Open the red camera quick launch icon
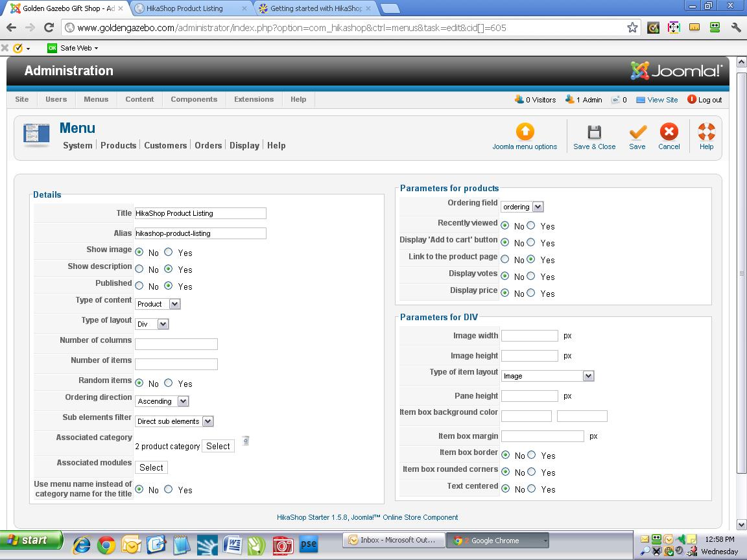The image size is (747, 560). pos(283,544)
